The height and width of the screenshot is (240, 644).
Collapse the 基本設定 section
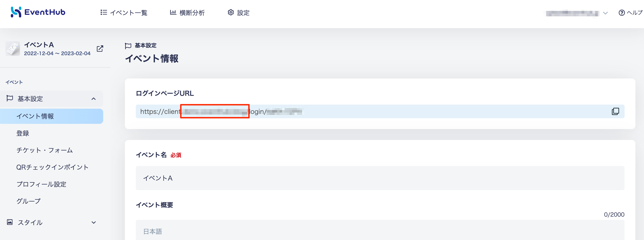point(93,99)
